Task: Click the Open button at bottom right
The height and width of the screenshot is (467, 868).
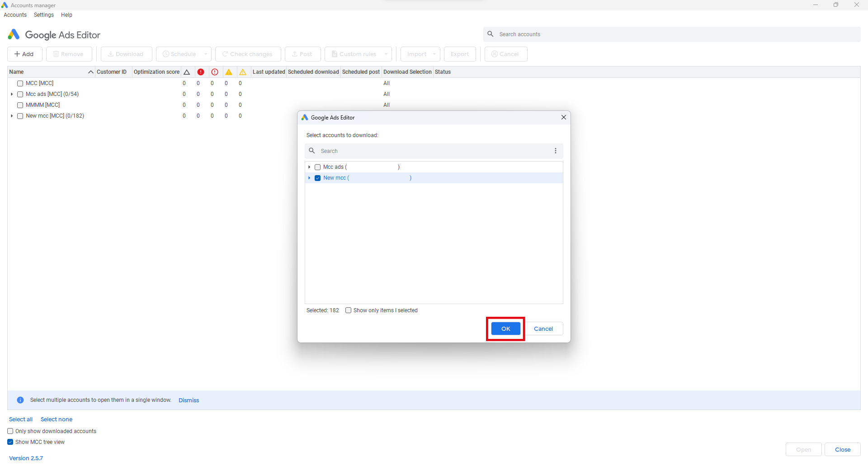Action: point(803,449)
